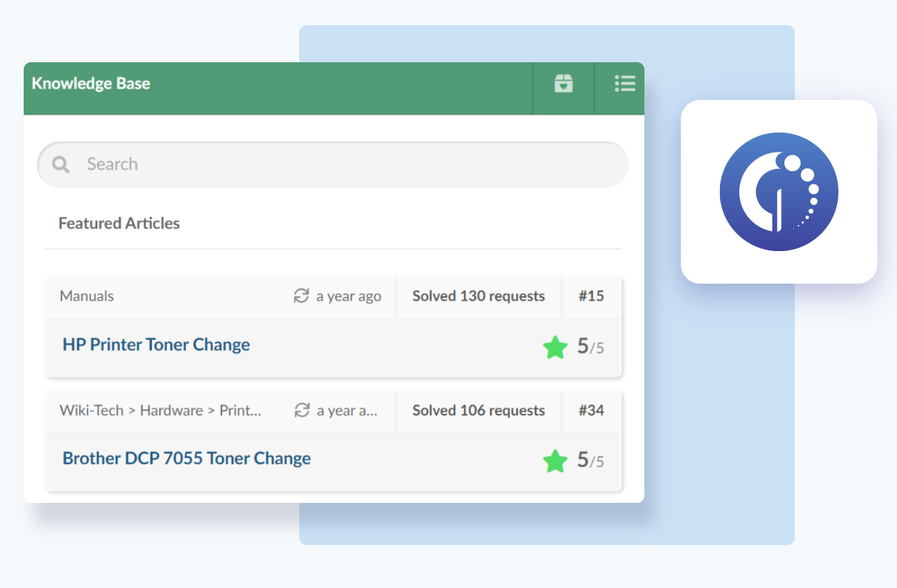This screenshot has height=588, width=897.
Task: Open the archive box icon in header
Action: pyautogui.click(x=564, y=84)
